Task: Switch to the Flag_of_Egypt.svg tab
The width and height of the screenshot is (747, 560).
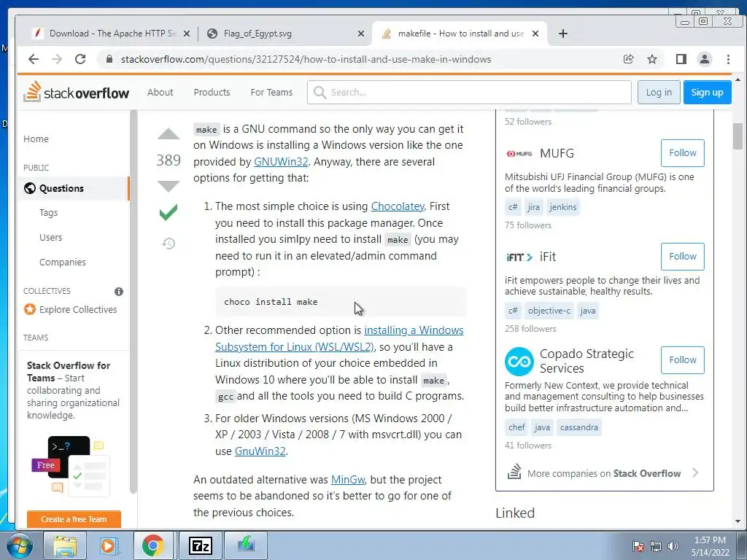Action: pyautogui.click(x=286, y=34)
